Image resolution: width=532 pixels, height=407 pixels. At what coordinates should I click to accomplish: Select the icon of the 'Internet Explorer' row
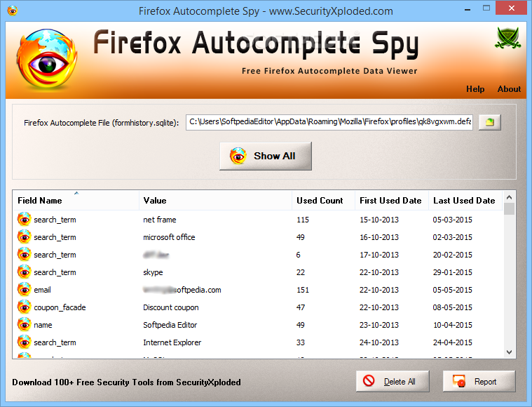click(x=24, y=342)
